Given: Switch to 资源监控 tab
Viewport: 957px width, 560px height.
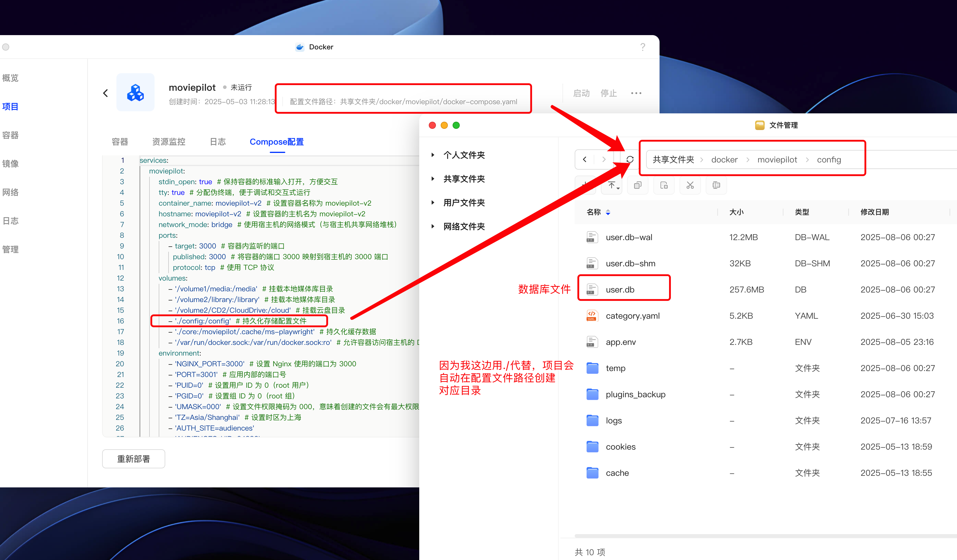Looking at the screenshot, I should (169, 142).
